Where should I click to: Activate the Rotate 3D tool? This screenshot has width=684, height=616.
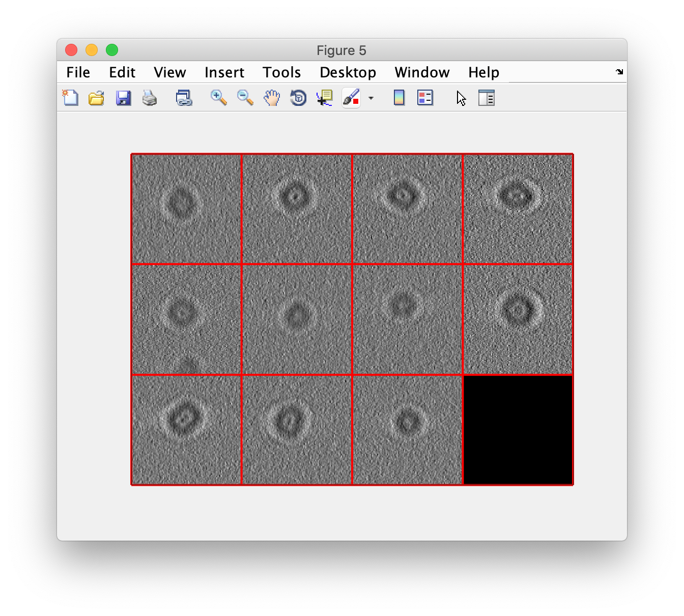pyautogui.click(x=298, y=98)
